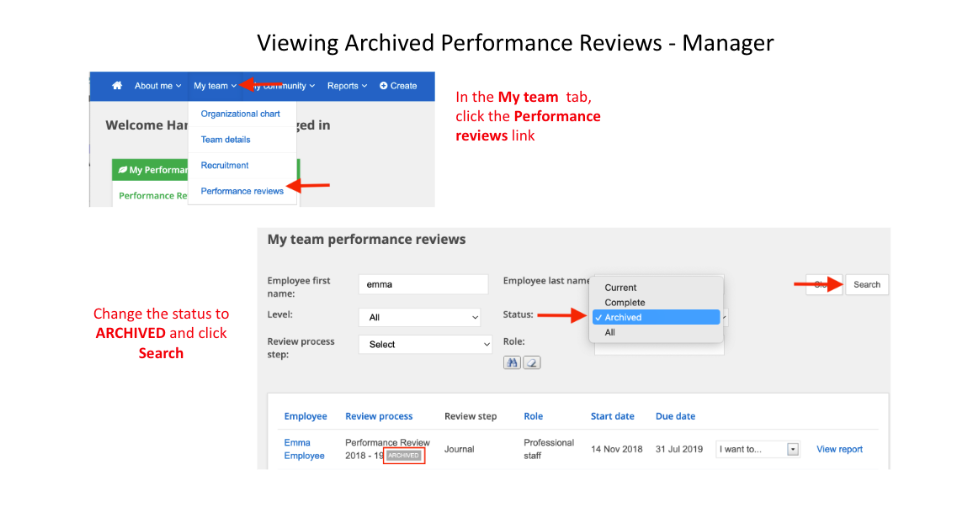
Task: Click the 14 Nov 2018 start date
Action: (616, 449)
